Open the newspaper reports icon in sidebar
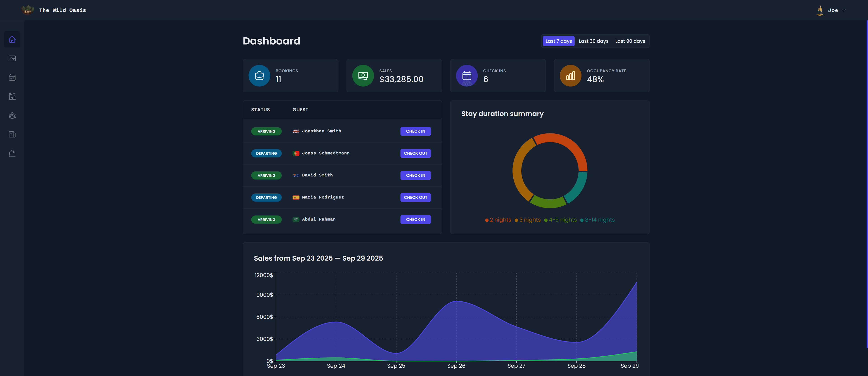 12,134
